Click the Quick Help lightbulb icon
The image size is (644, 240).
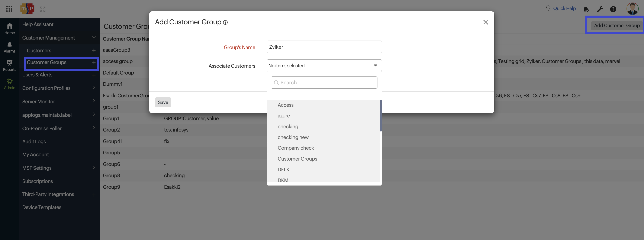coord(548,8)
